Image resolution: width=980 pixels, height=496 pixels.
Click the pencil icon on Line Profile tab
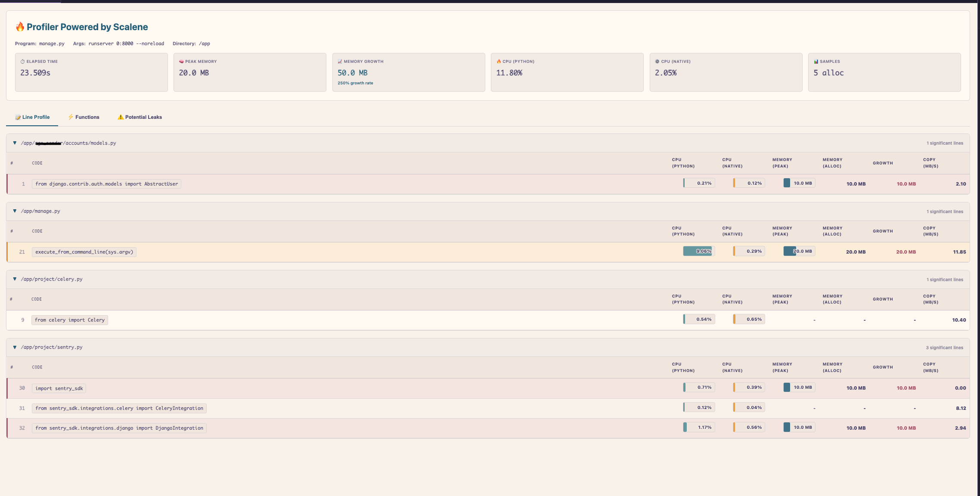pos(18,117)
